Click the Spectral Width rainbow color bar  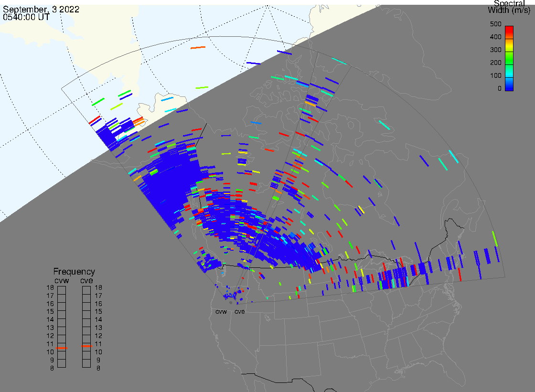(509, 58)
